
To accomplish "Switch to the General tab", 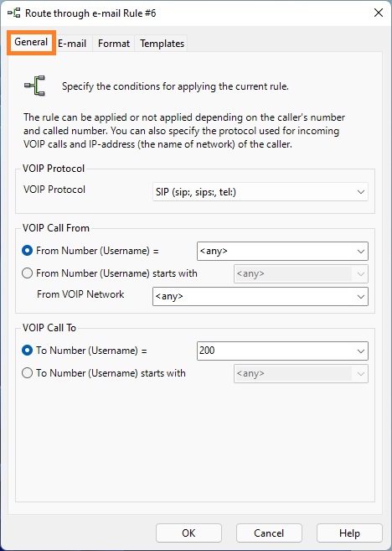I will click(x=31, y=42).
